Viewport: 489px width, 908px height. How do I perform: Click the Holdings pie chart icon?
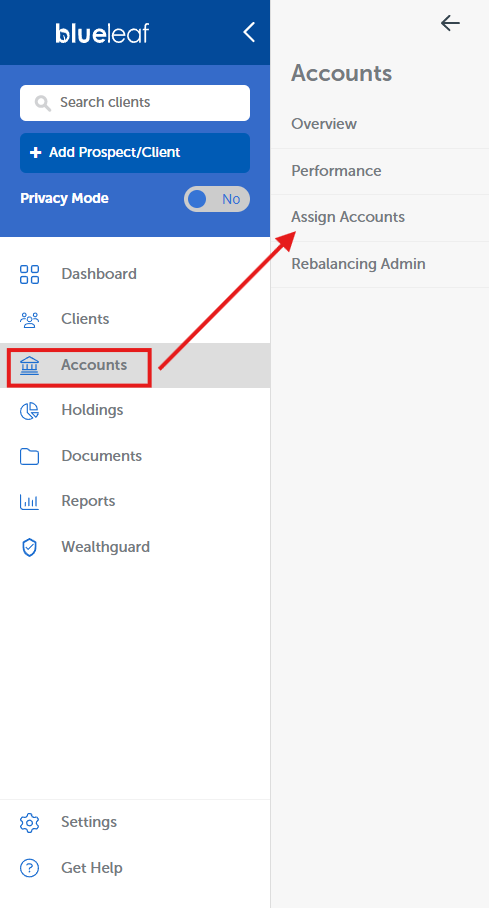click(x=30, y=411)
